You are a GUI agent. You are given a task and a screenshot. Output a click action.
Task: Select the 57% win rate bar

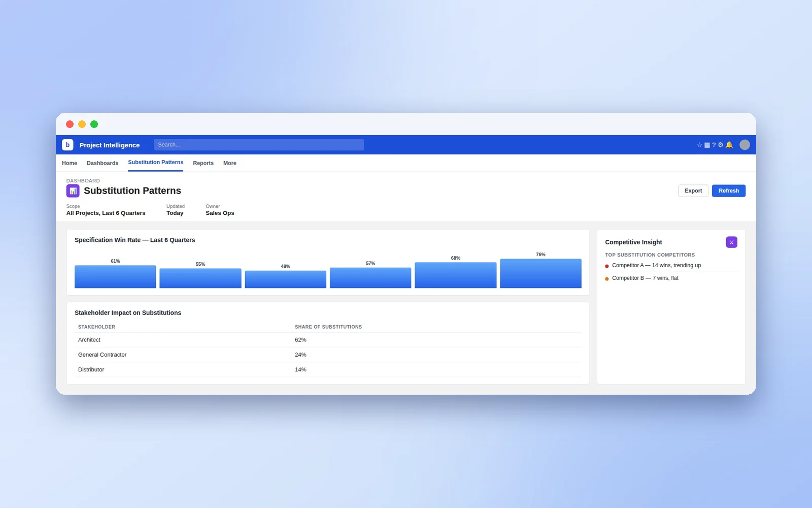370,278
